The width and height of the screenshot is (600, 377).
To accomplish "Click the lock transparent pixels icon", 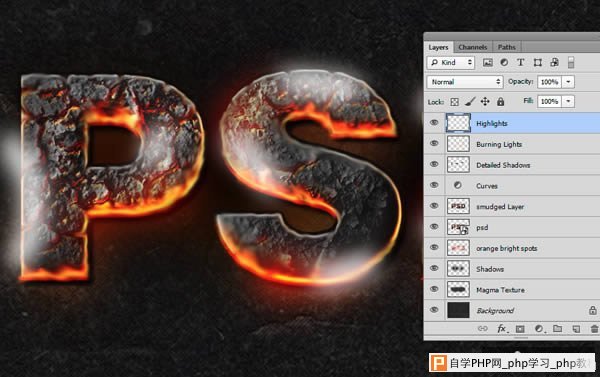I will [x=454, y=102].
